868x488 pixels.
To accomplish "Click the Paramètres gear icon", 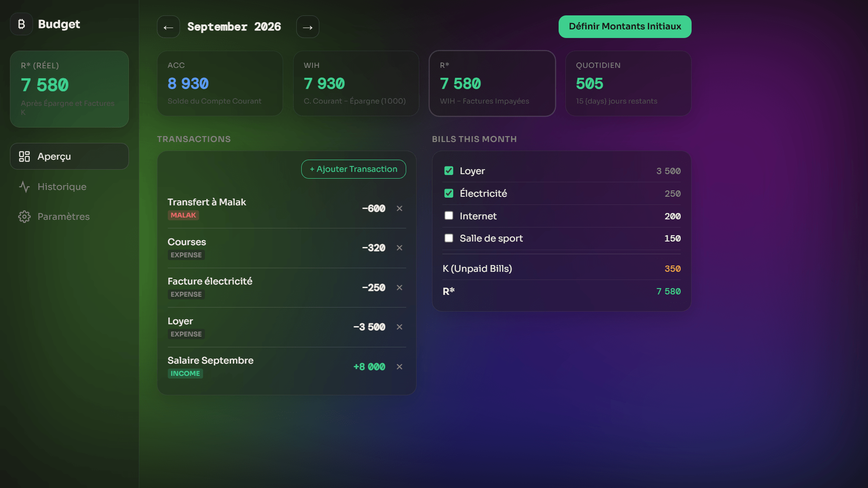I will [x=24, y=217].
